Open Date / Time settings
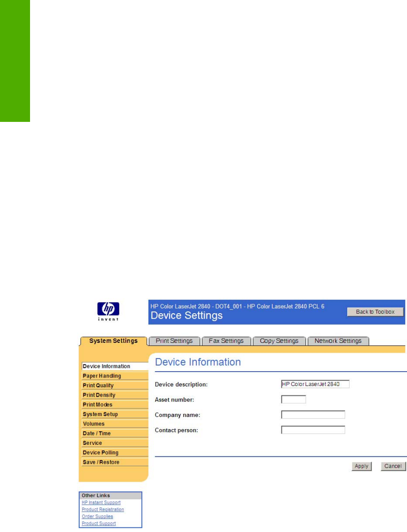 coord(115,433)
